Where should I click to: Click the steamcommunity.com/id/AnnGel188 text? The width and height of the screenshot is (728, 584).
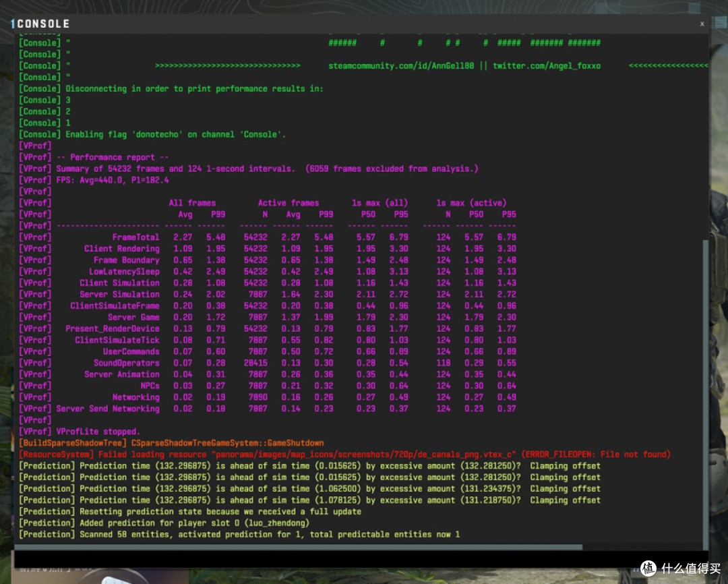click(x=401, y=66)
